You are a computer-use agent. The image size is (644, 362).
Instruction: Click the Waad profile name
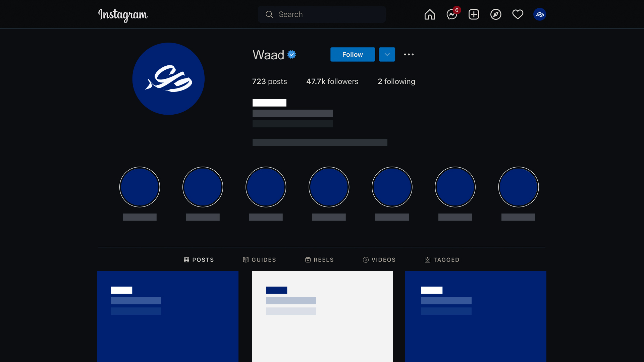tap(268, 55)
